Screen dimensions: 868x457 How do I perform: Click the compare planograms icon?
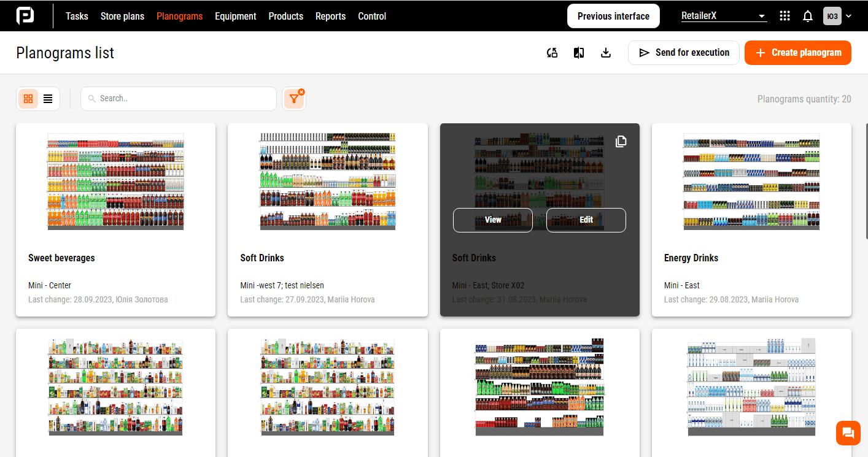coord(579,53)
